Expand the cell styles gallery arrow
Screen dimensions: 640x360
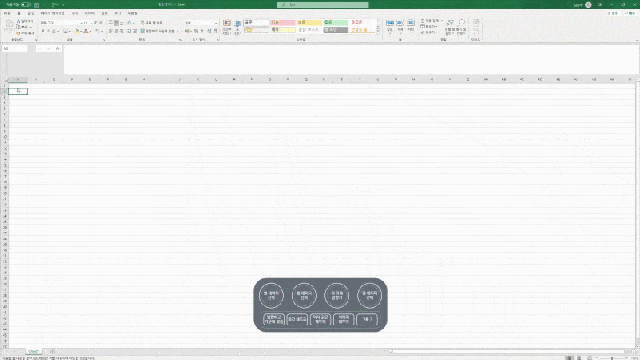pyautogui.click(x=378, y=30)
